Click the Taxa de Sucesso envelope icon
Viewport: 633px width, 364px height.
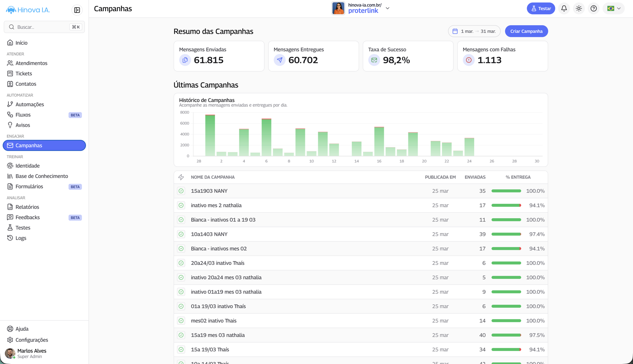(x=374, y=60)
